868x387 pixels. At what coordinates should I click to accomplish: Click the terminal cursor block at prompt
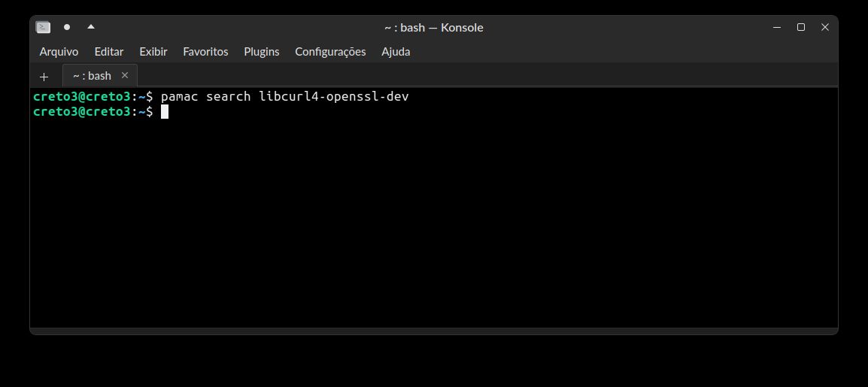click(x=165, y=112)
